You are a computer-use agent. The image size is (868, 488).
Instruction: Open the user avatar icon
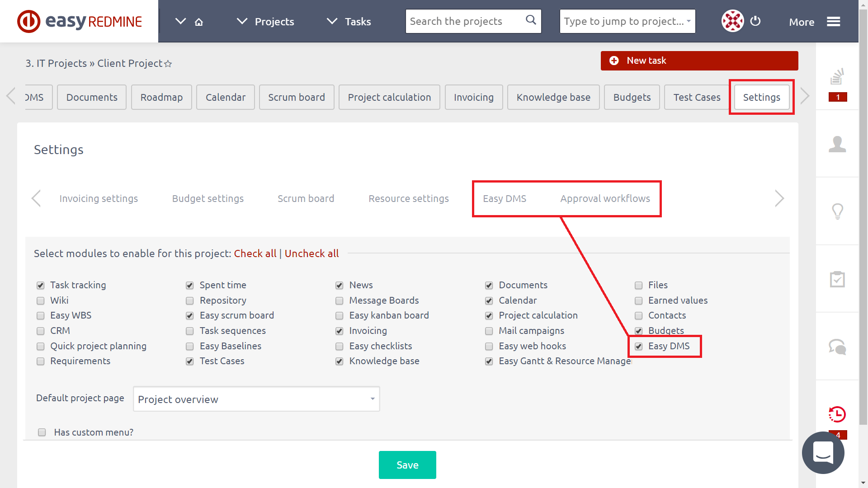pos(732,21)
